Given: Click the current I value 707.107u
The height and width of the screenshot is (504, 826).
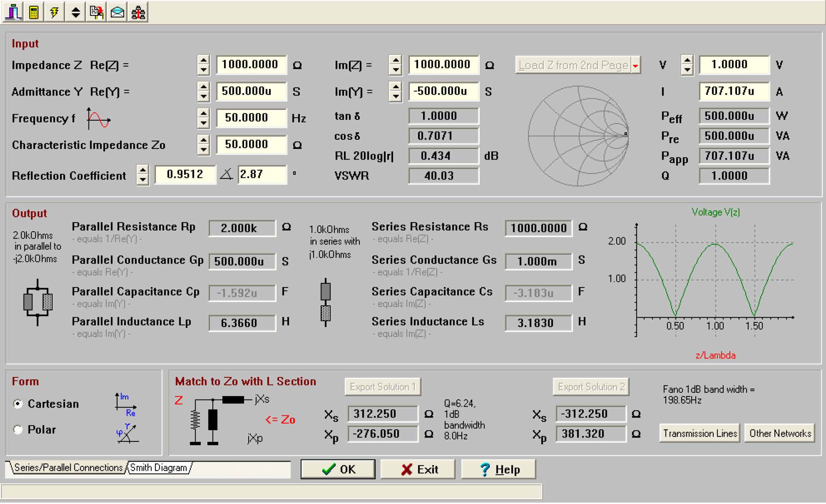Looking at the screenshot, I should pyautogui.click(x=734, y=91).
